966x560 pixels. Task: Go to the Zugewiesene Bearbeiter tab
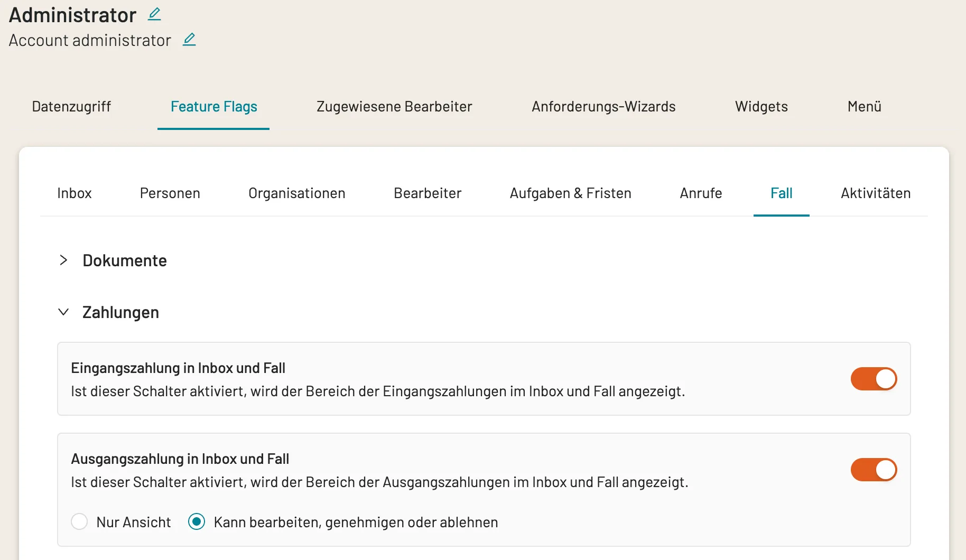(x=394, y=107)
